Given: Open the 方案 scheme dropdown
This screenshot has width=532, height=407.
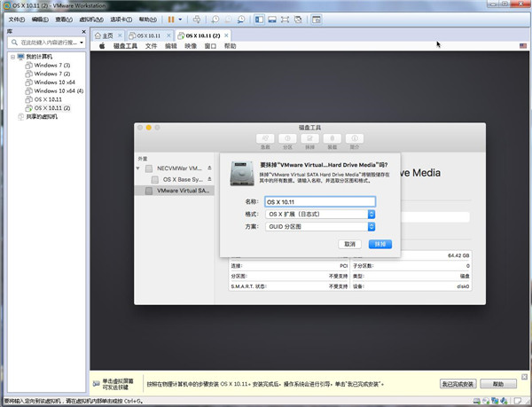Looking at the screenshot, I should [x=320, y=227].
